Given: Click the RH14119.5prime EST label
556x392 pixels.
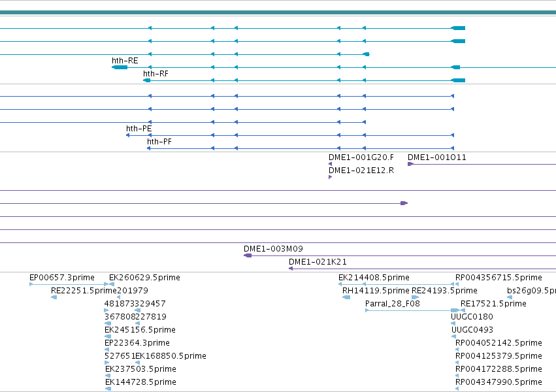Looking at the screenshot, I should pos(376,291).
